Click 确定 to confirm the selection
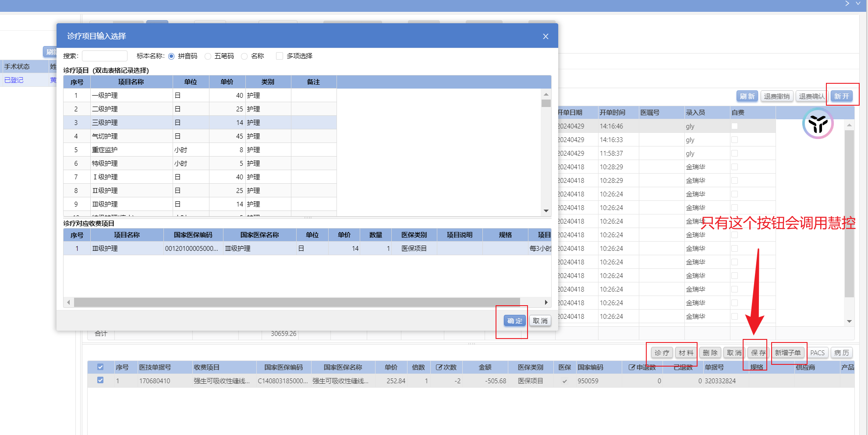 (x=514, y=321)
